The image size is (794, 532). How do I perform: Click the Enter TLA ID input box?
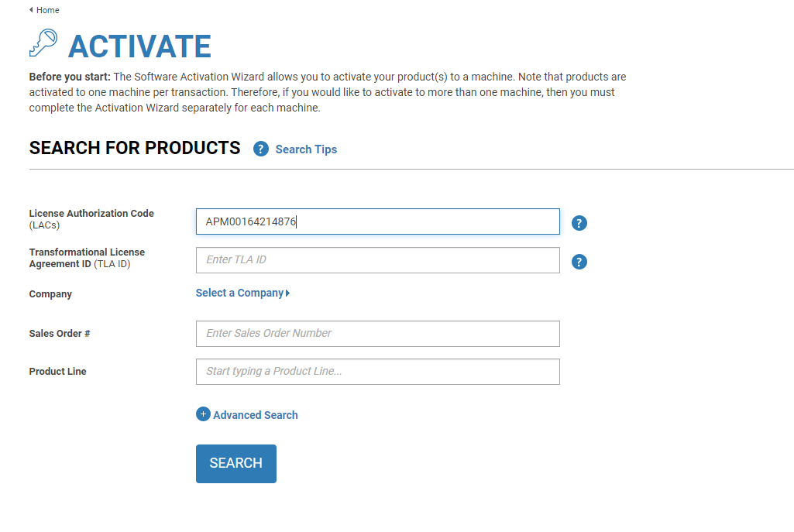click(x=377, y=260)
